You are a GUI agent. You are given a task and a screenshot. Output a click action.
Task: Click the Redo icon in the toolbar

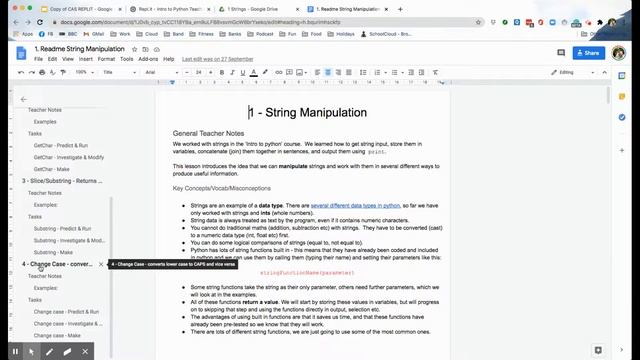click(31, 72)
